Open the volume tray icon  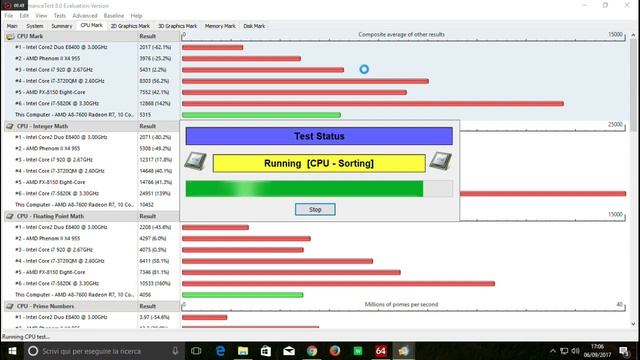coord(576,351)
